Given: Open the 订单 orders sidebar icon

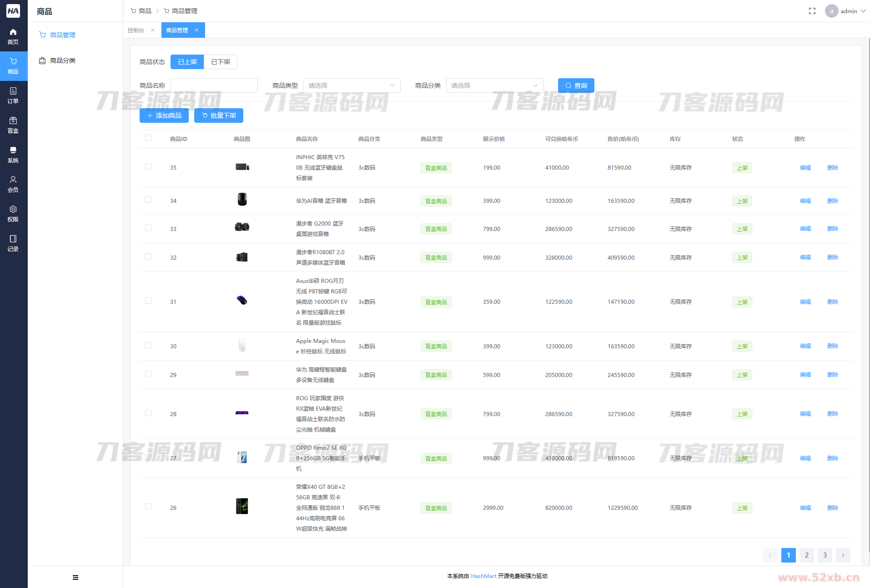Looking at the screenshot, I should point(13,95).
